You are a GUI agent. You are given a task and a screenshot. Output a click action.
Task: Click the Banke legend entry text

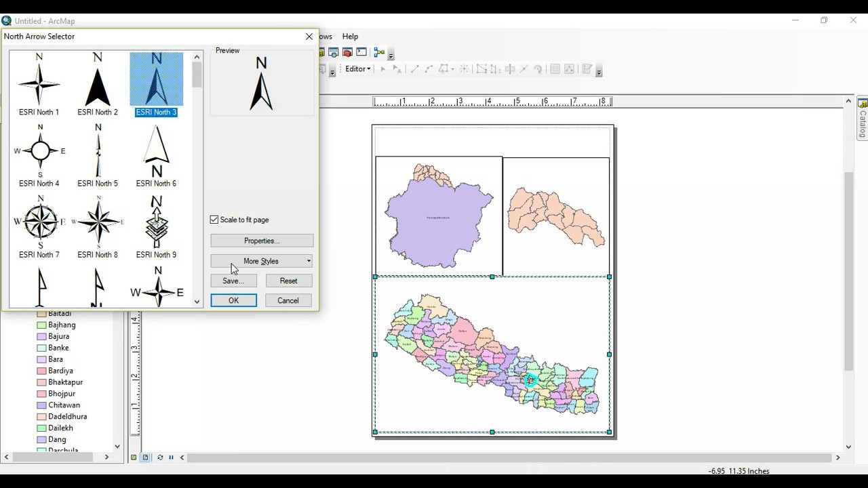pyautogui.click(x=59, y=348)
